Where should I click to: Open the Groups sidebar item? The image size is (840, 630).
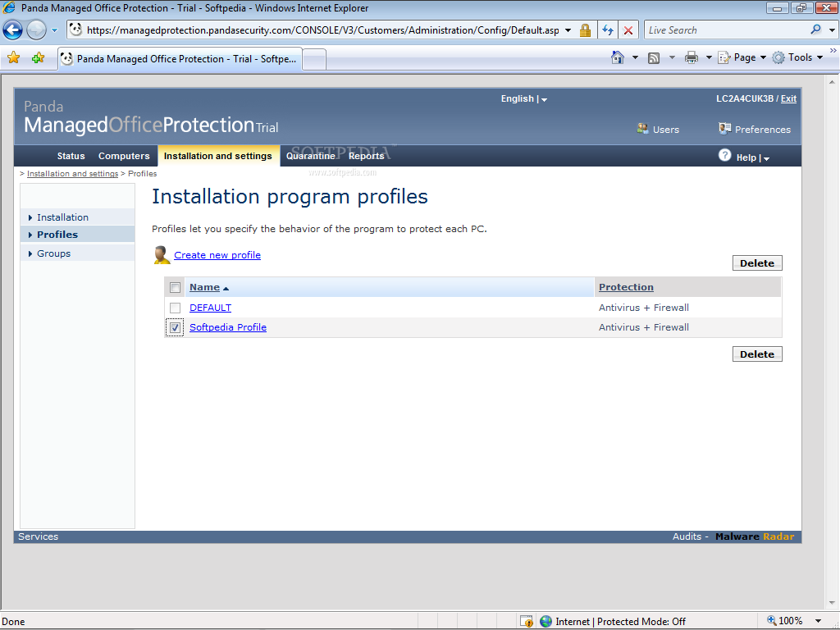coord(77,253)
